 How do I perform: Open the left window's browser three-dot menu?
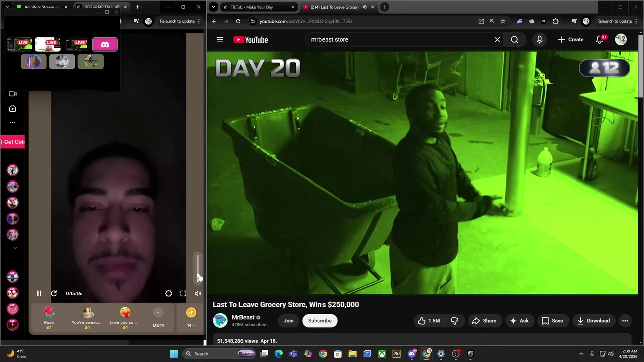coord(199,21)
